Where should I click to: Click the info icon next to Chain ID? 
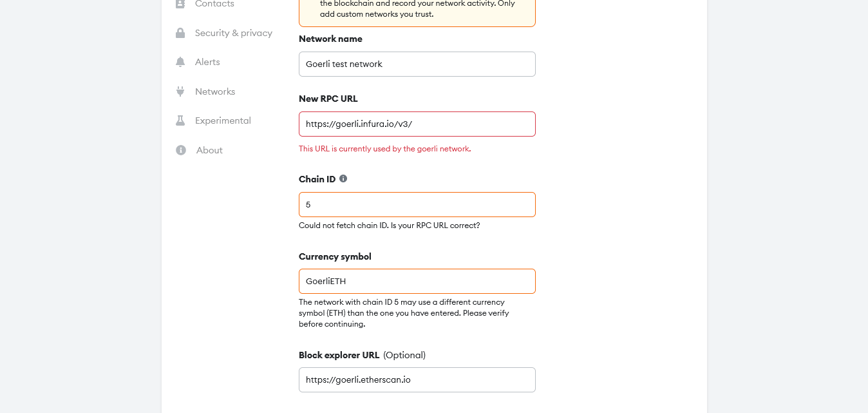tap(343, 178)
